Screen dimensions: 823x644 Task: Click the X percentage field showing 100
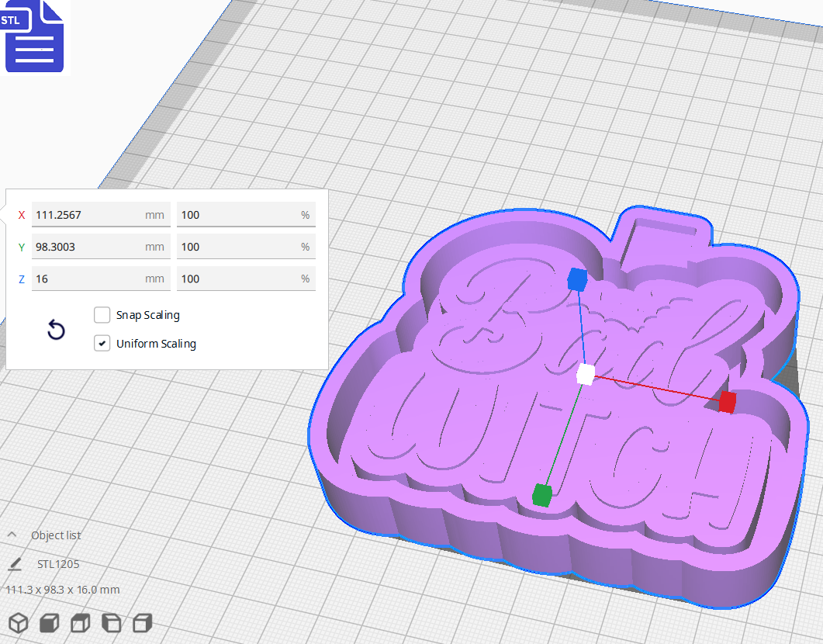246,214
